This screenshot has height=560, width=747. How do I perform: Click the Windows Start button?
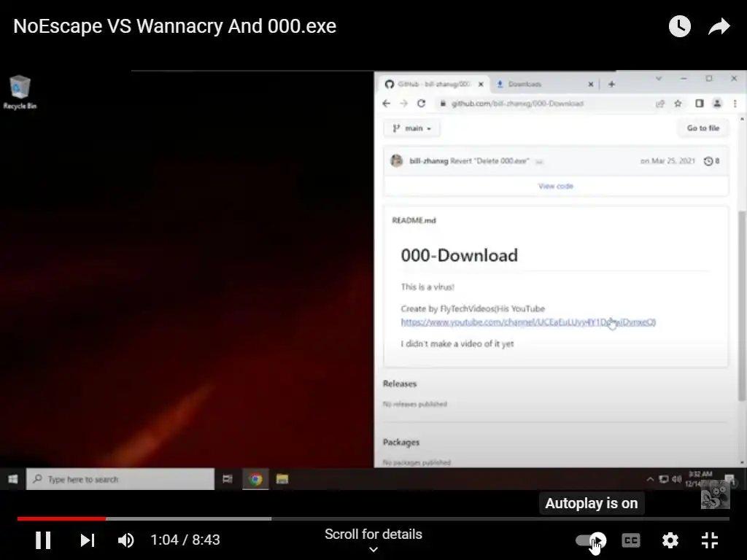pos(13,479)
